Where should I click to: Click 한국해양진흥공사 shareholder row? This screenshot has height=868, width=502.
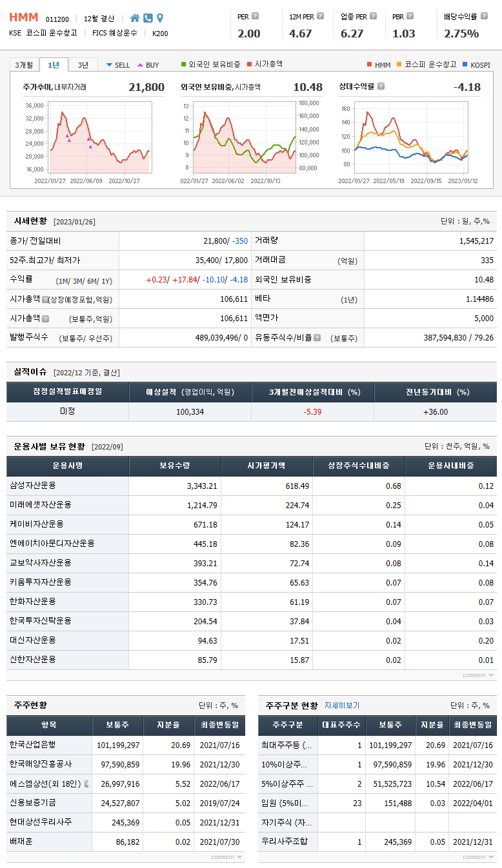click(126, 764)
